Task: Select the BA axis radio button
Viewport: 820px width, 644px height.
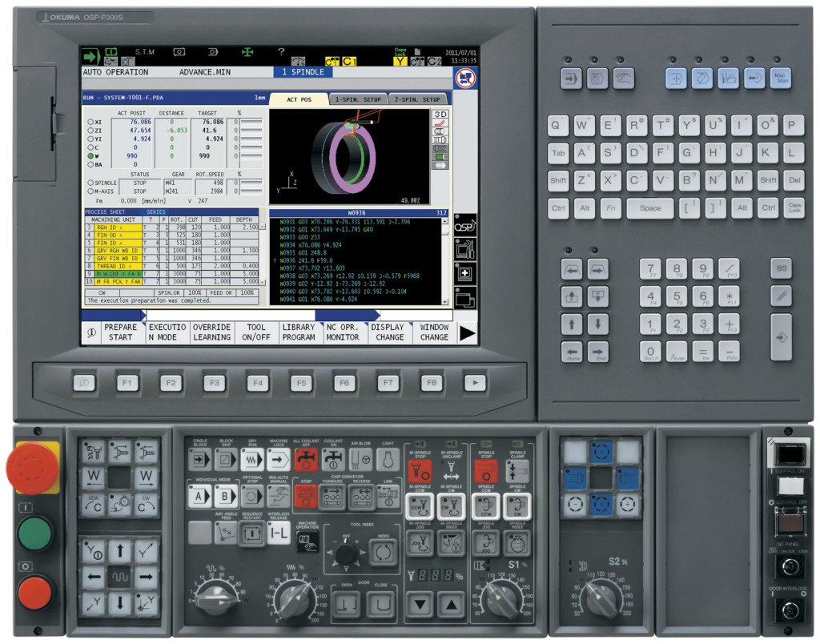Action: click(90, 164)
